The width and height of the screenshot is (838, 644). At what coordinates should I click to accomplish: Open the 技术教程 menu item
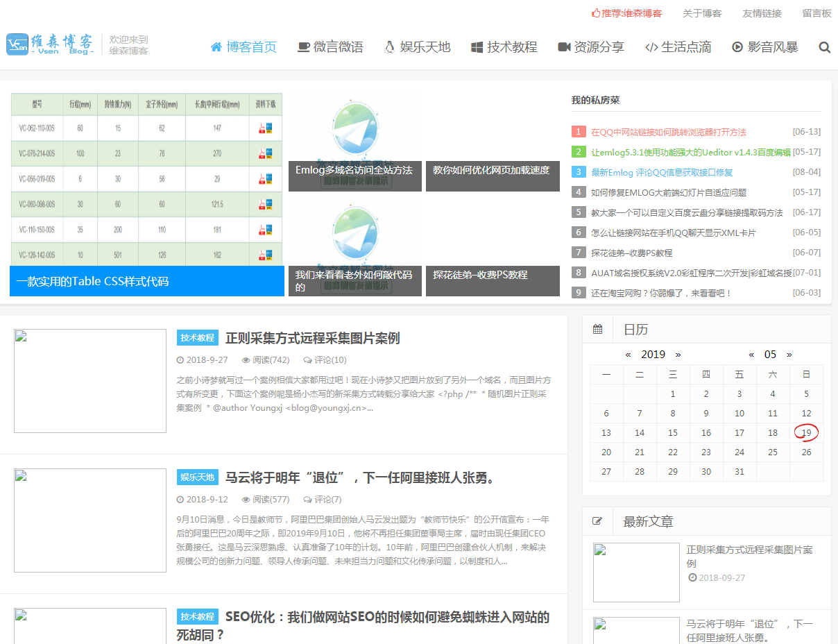[511, 46]
